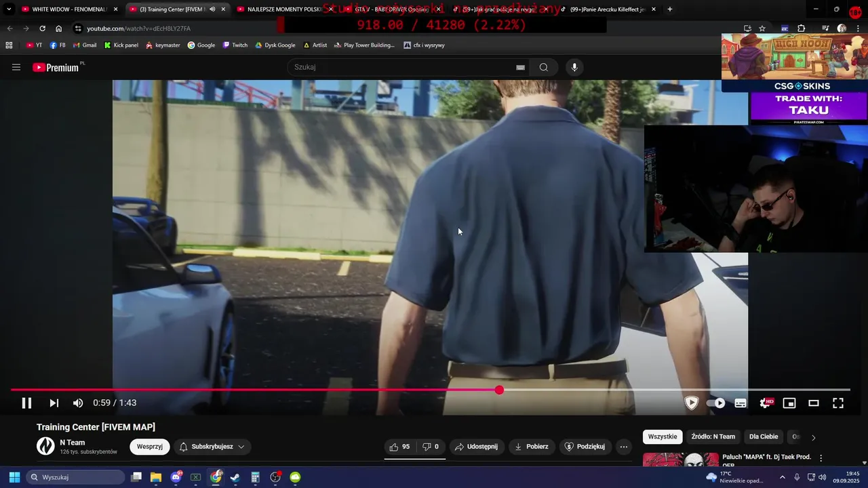The height and width of the screenshot is (488, 868).
Task: Open the taskbar clock and date
Action: [846, 477]
